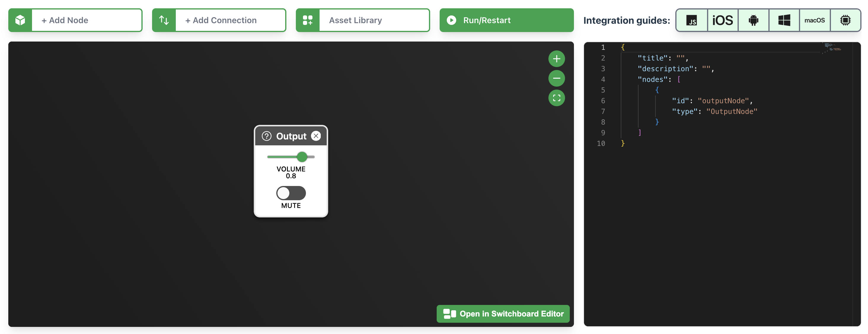Click the JS integration guide button
868x334 pixels.
692,19
